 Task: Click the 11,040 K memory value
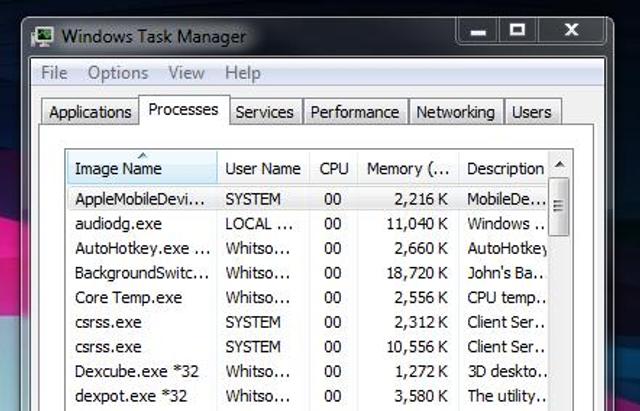coord(417,224)
